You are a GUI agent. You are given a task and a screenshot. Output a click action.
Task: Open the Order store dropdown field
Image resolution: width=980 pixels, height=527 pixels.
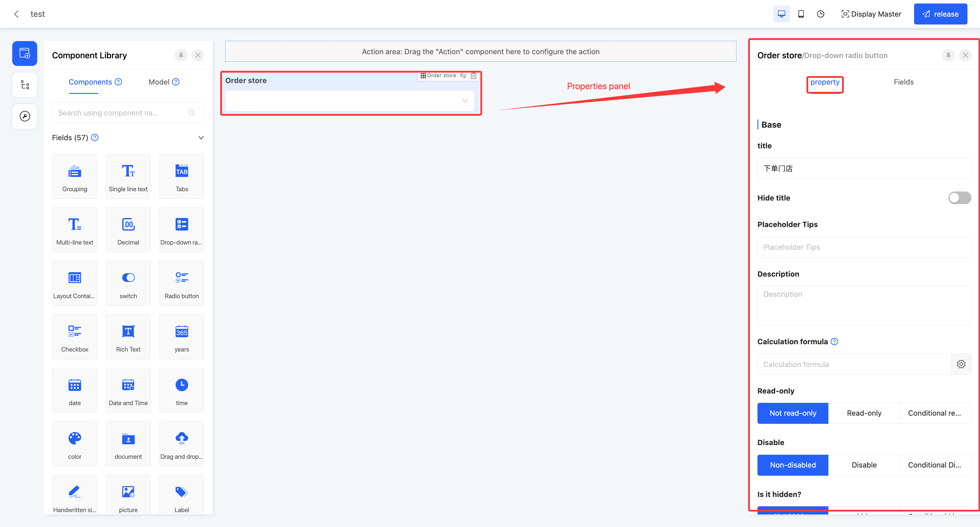350,101
